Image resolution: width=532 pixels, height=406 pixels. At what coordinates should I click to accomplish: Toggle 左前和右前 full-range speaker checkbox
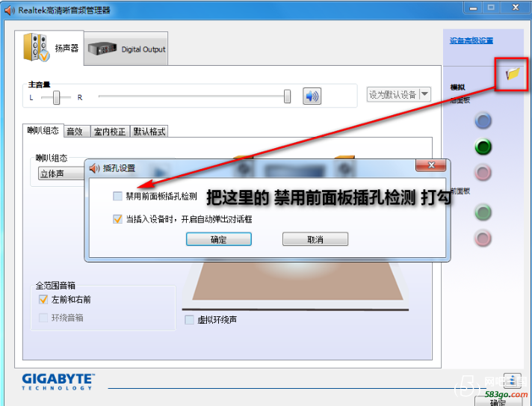[43, 299]
